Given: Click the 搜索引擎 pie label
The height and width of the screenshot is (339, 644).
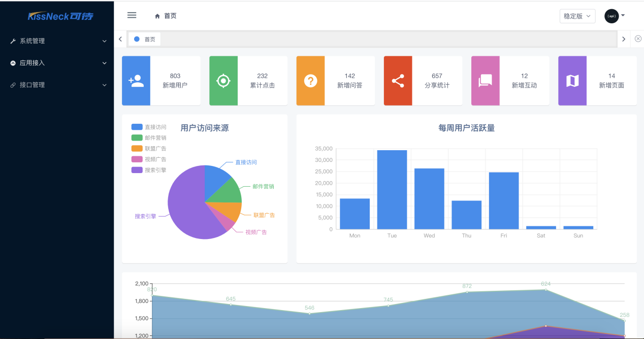Looking at the screenshot, I should [145, 216].
